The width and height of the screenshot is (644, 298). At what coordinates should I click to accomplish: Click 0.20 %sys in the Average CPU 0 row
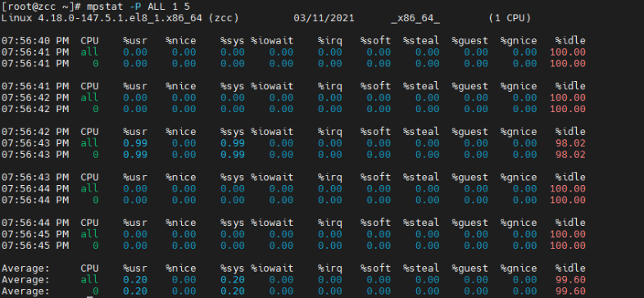click(233, 291)
